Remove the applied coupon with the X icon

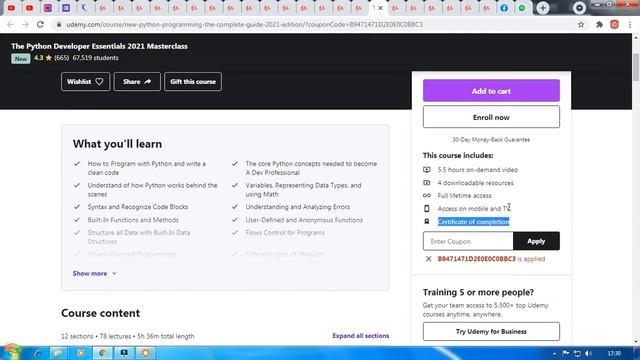[428, 259]
